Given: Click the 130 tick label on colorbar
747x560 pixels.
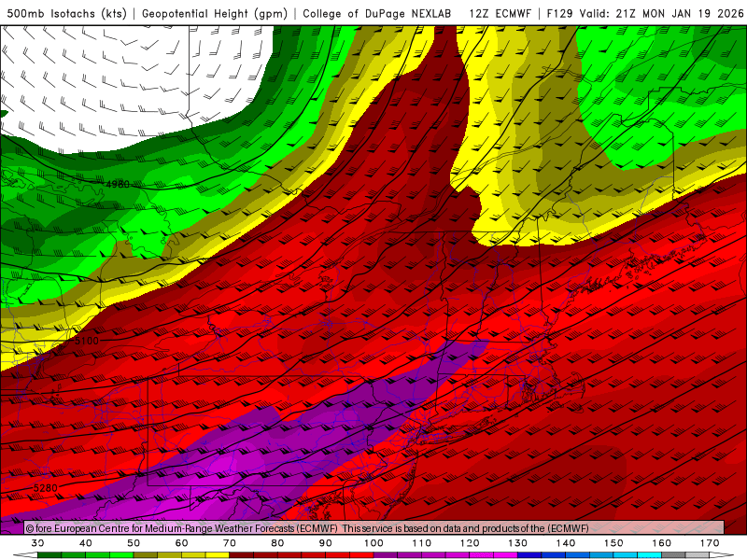Looking at the screenshot, I should click(x=518, y=543).
